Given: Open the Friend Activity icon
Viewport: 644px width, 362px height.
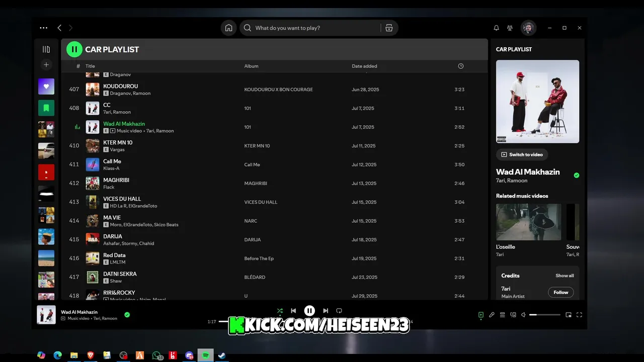Looking at the screenshot, I should click(510, 28).
